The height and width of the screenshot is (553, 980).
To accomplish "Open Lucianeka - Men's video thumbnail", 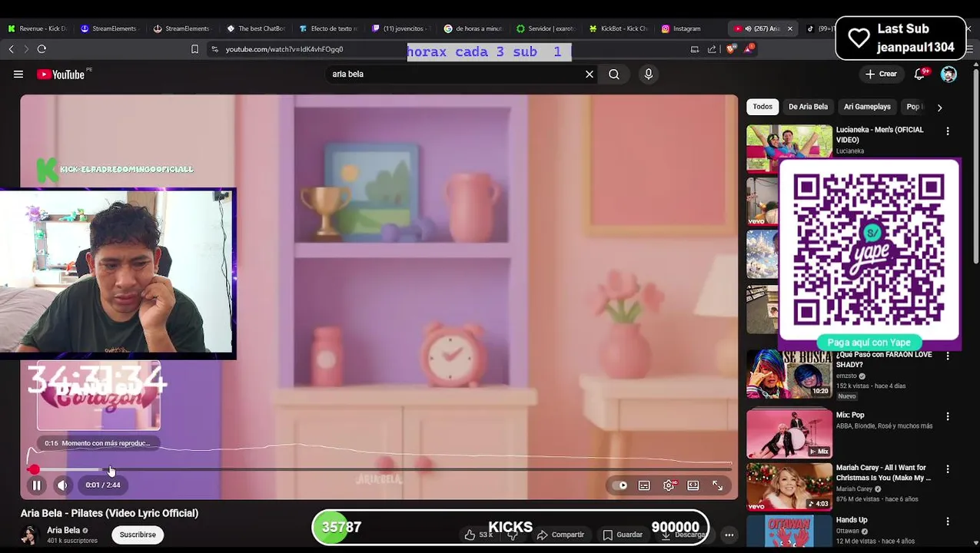I will point(789,147).
